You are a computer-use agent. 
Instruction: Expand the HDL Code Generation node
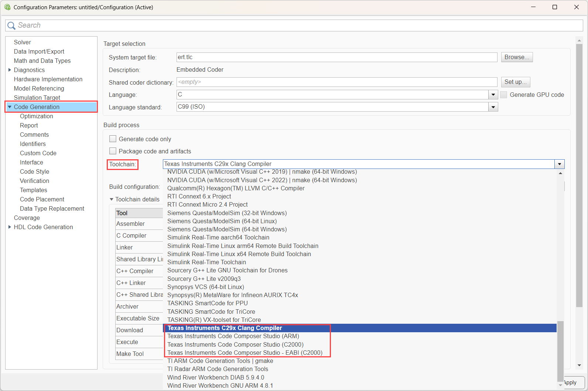(x=10, y=227)
